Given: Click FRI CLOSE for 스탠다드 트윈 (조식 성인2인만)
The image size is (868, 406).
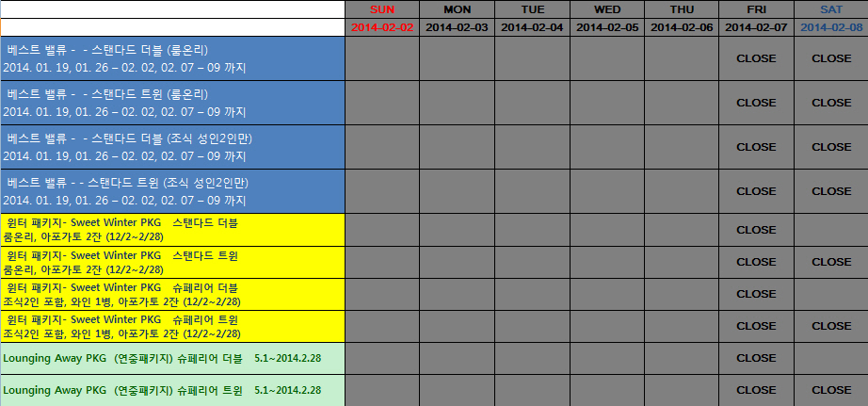Looking at the screenshot, I should click(756, 191).
